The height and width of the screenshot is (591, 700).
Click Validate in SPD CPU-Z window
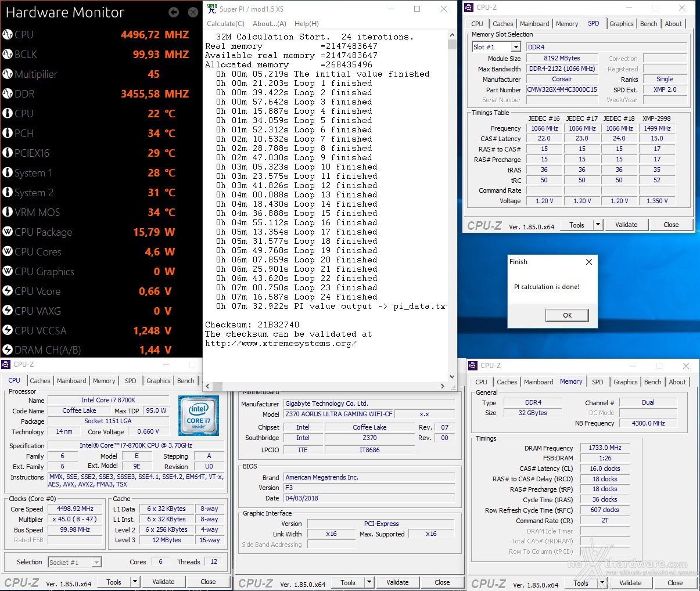[x=626, y=225]
